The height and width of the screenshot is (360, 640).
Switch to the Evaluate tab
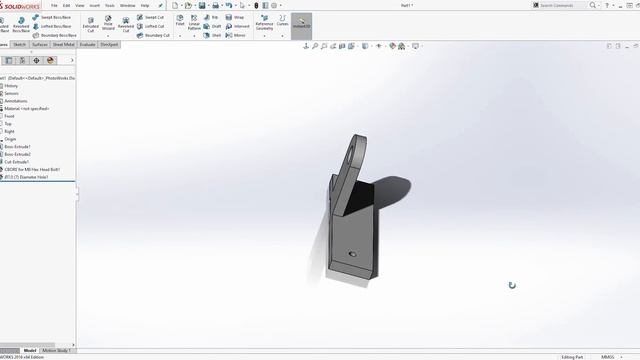(87, 44)
